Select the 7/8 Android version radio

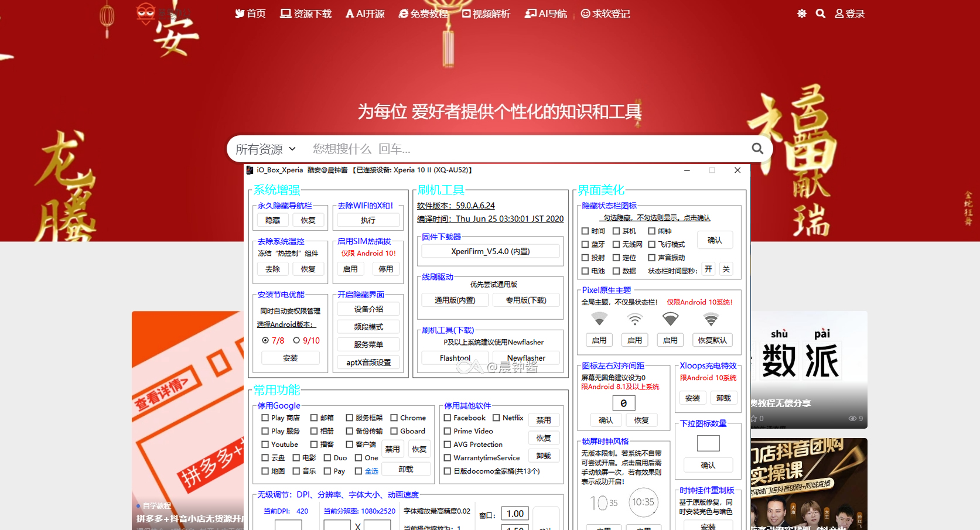265,340
